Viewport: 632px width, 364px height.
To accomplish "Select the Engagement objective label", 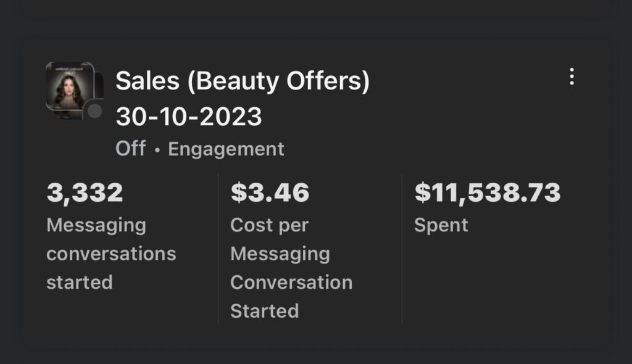I will pos(226,149).
